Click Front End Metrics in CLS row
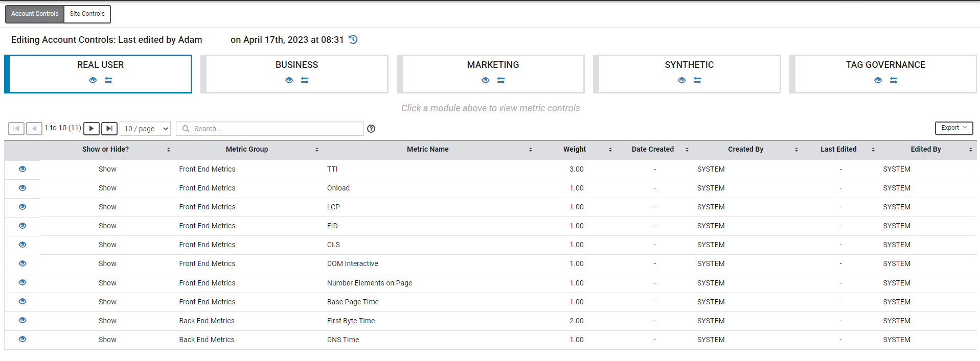This screenshot has height=361, width=980. point(207,245)
